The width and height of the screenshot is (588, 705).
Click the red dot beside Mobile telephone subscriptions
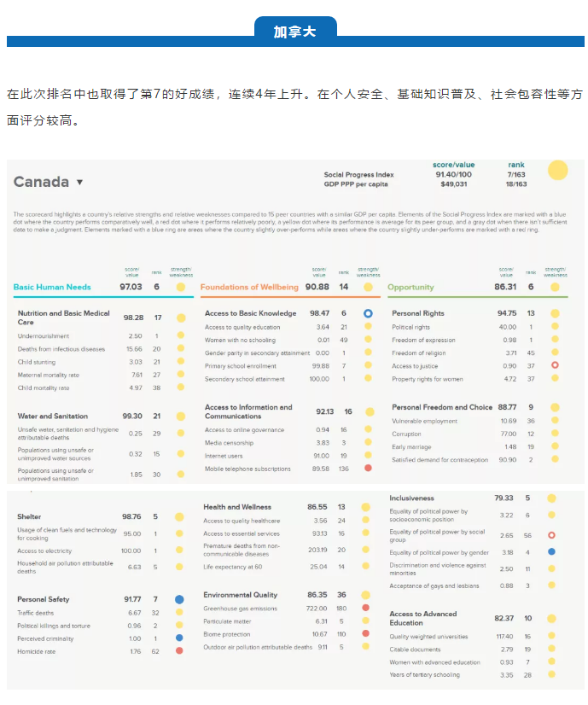pos(368,468)
